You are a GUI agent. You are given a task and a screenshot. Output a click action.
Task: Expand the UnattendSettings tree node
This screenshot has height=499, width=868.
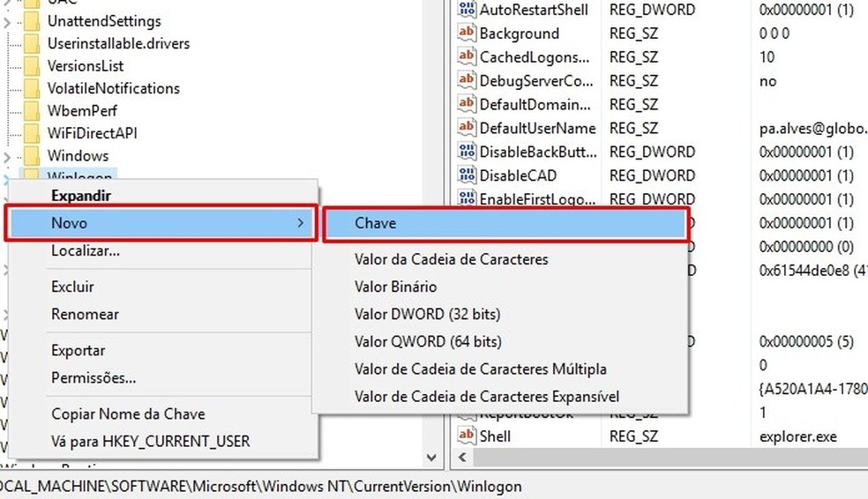7,22
